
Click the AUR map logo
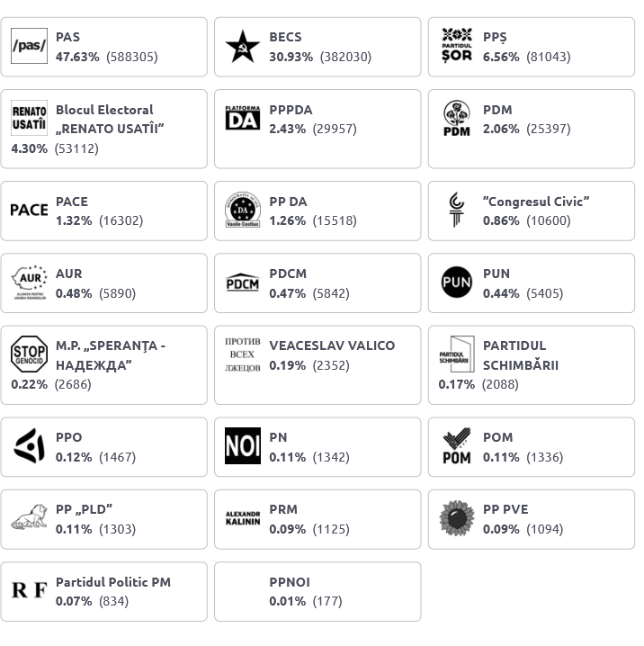tap(30, 283)
